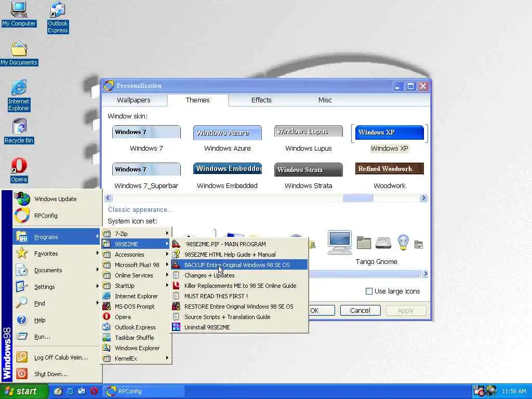This screenshot has height=399, width=532.
Task: Select the hard drive icon in Tango Gnome set
Action: 383,243
